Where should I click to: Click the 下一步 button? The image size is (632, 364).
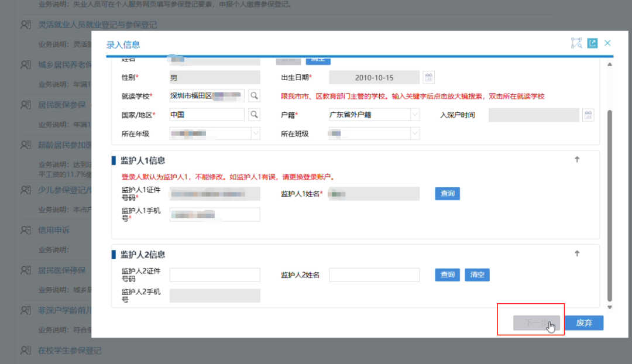pyautogui.click(x=536, y=323)
